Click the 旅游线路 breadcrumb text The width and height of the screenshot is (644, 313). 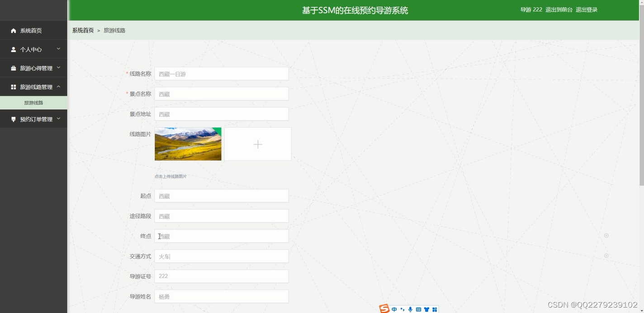tap(114, 30)
